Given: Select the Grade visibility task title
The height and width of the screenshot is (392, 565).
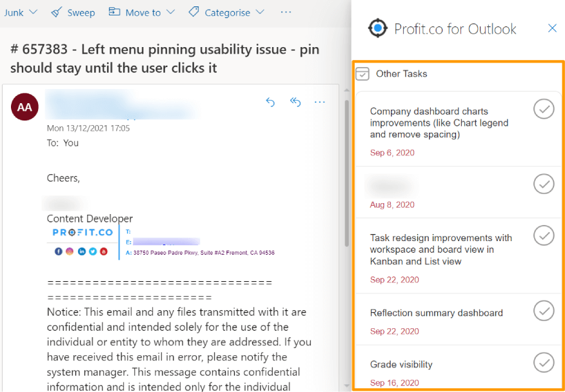Looking at the screenshot, I should 401,364.
